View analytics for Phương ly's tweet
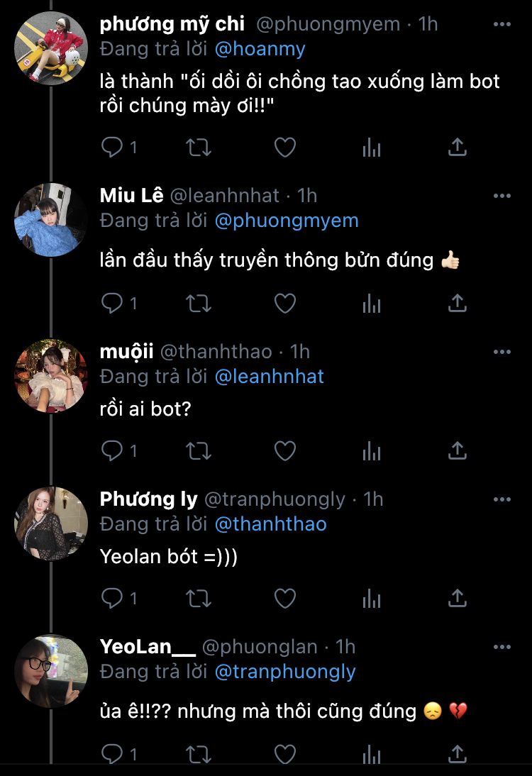The height and width of the screenshot is (776, 532). coord(372,599)
